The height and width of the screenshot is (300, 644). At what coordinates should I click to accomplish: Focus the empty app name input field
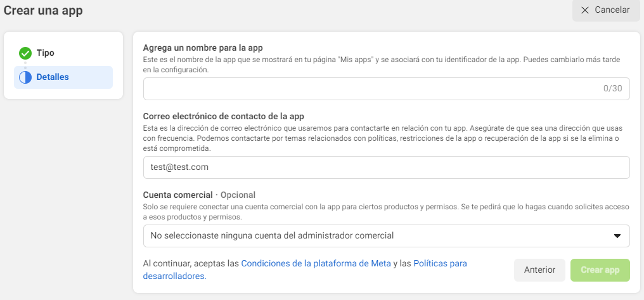[x=386, y=89]
